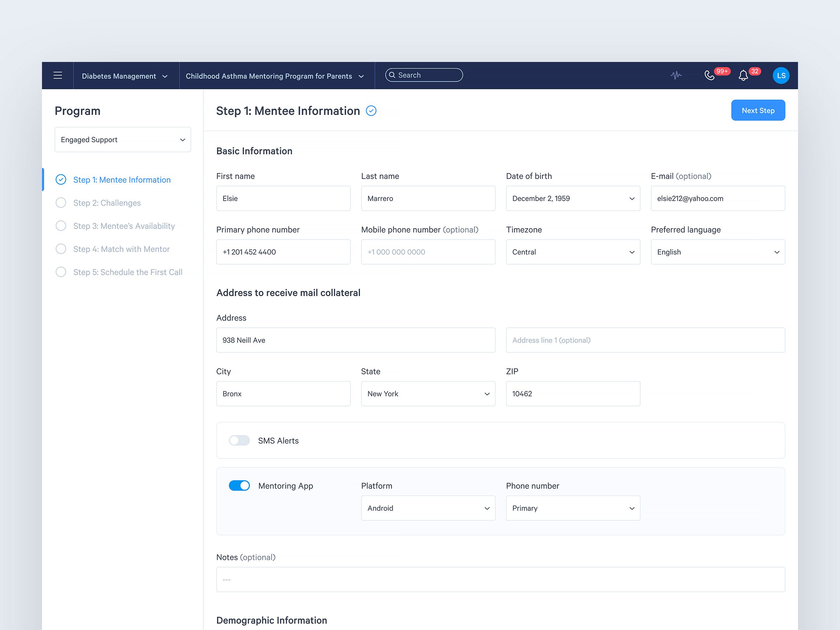Click the Mobile phone number field

(428, 252)
